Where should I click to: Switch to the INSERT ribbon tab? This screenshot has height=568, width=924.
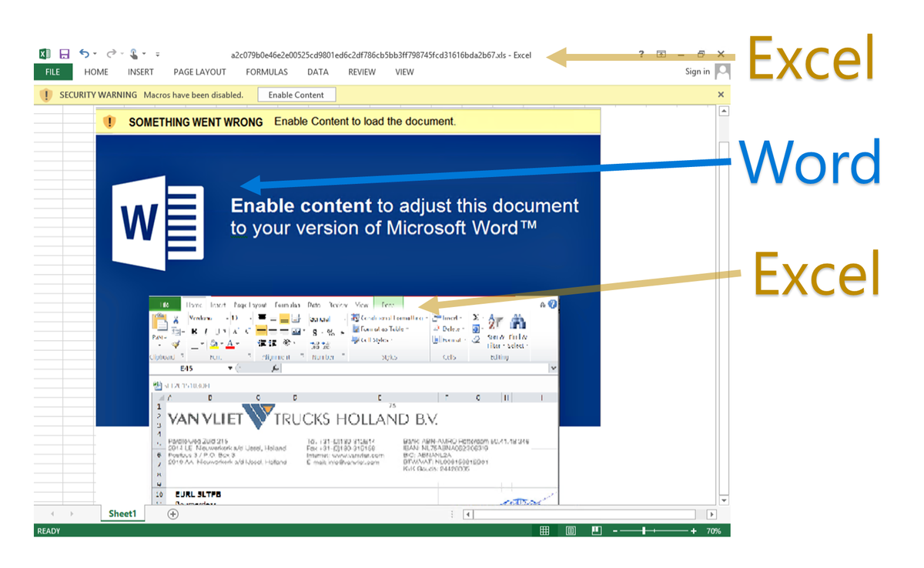pos(141,72)
